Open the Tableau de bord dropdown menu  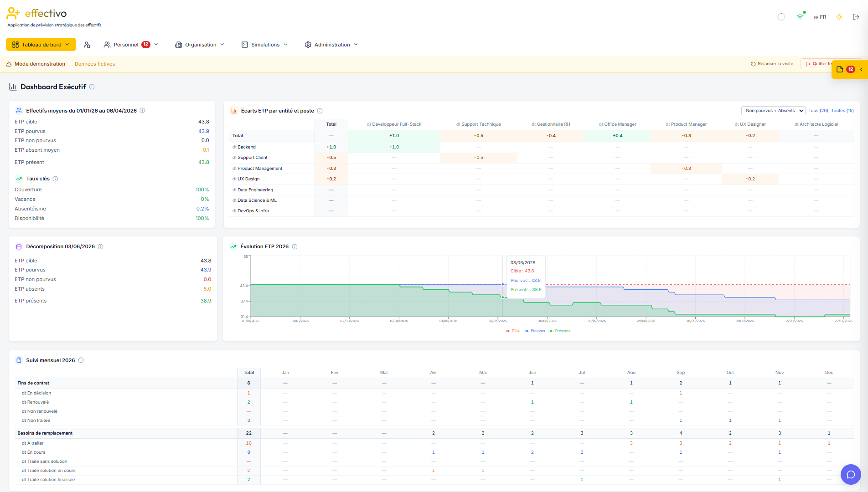coord(41,45)
